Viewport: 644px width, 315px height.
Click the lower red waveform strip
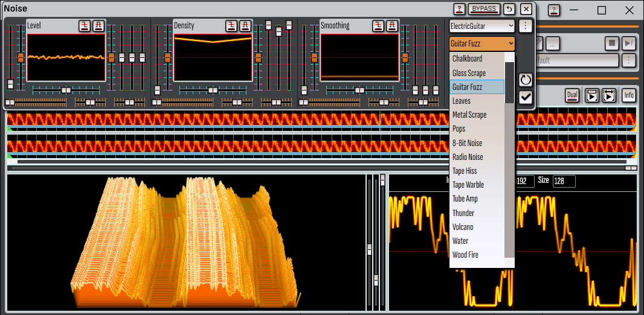click(x=322, y=146)
